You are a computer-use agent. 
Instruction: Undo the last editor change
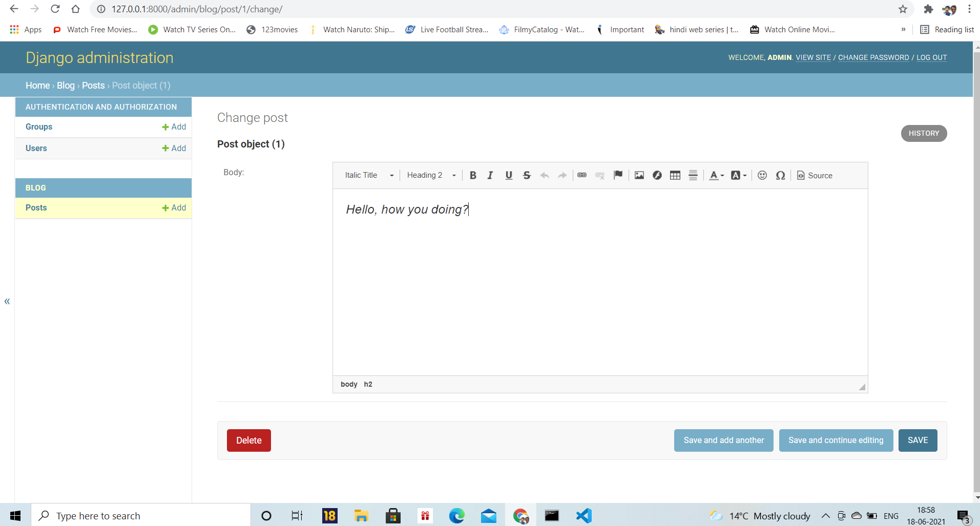point(544,175)
